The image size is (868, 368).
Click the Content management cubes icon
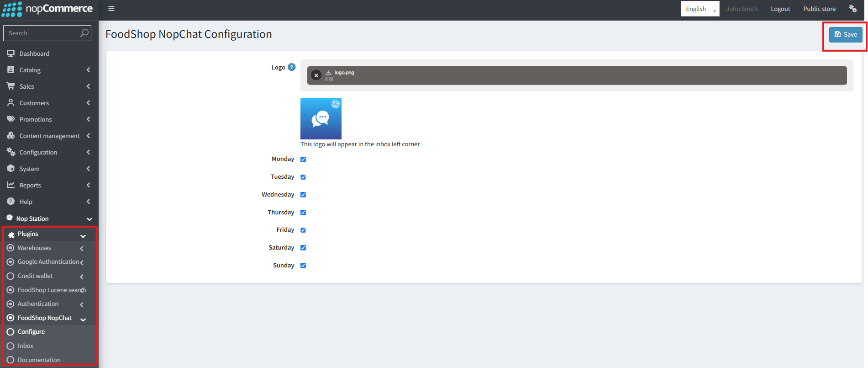coord(11,136)
